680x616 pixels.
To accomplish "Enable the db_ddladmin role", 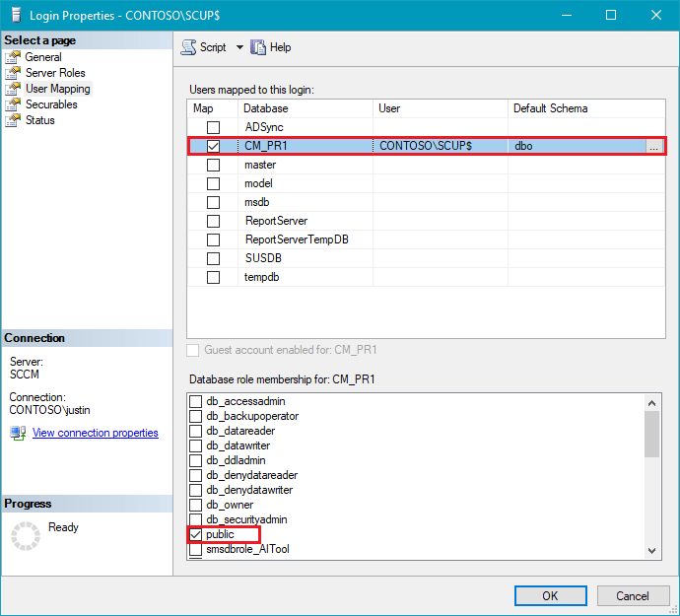I will pos(195,460).
